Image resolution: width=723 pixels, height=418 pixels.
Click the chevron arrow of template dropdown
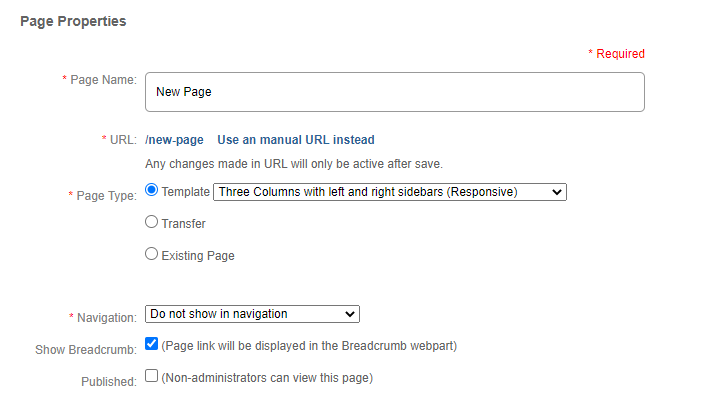[557, 192]
